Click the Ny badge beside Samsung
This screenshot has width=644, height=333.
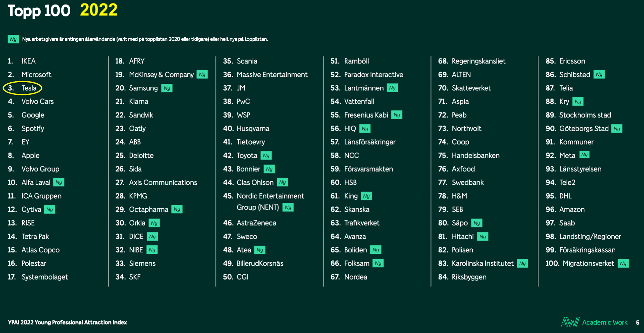point(167,88)
